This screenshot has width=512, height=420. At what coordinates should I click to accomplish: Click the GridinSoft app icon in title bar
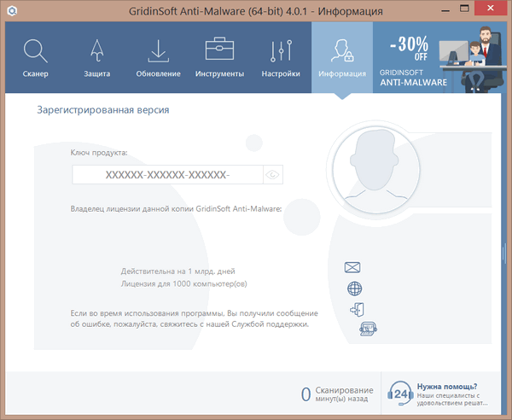[x=12, y=11]
